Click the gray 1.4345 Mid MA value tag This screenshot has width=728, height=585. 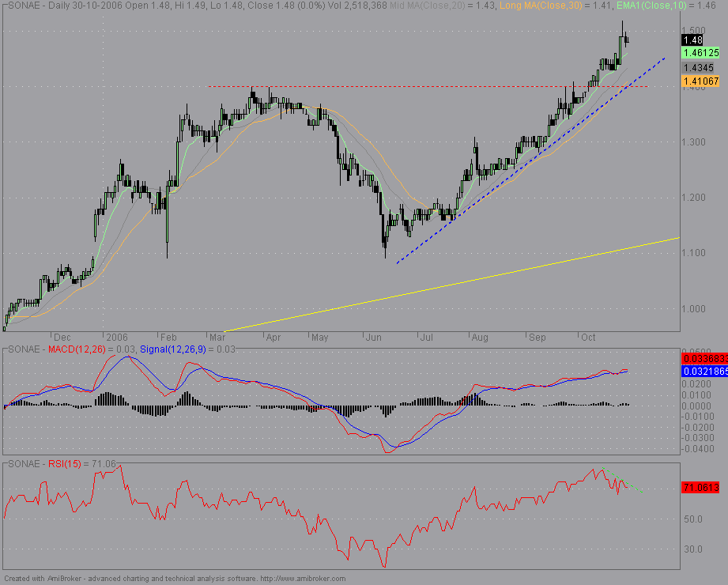(x=699, y=68)
